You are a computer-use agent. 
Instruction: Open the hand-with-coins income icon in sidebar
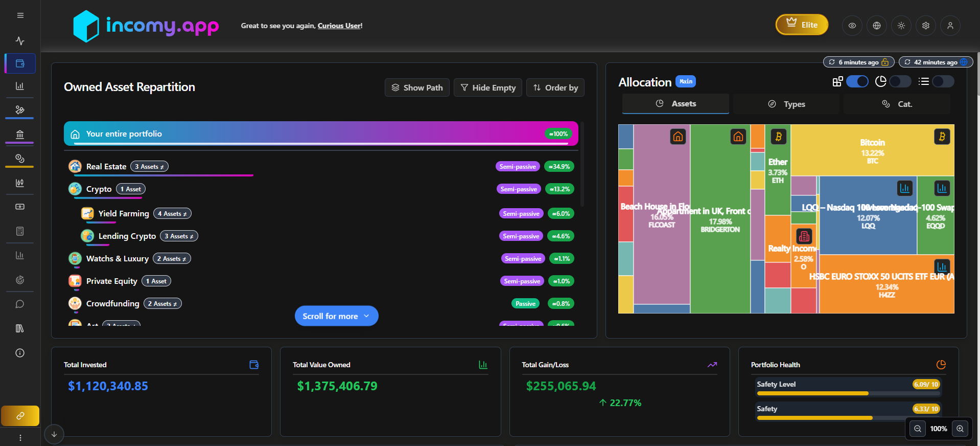20,109
